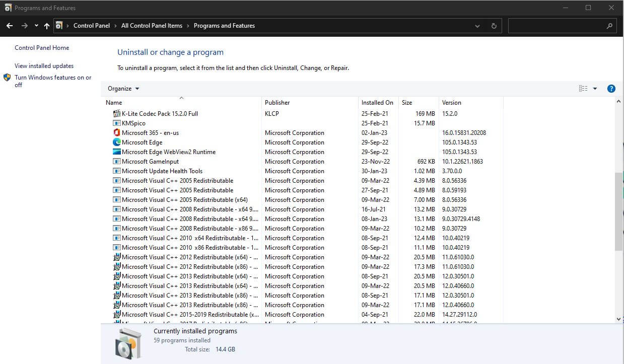Click icon of Visual C++ 2010 x86 Redistributable

point(117,248)
